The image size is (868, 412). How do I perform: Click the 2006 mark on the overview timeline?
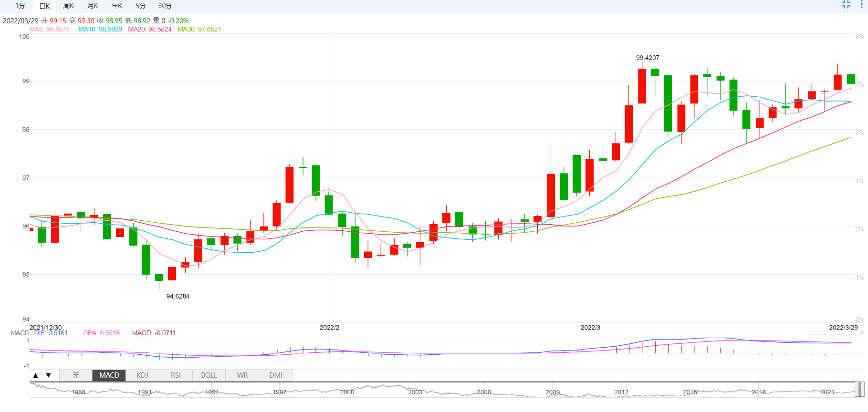click(484, 392)
